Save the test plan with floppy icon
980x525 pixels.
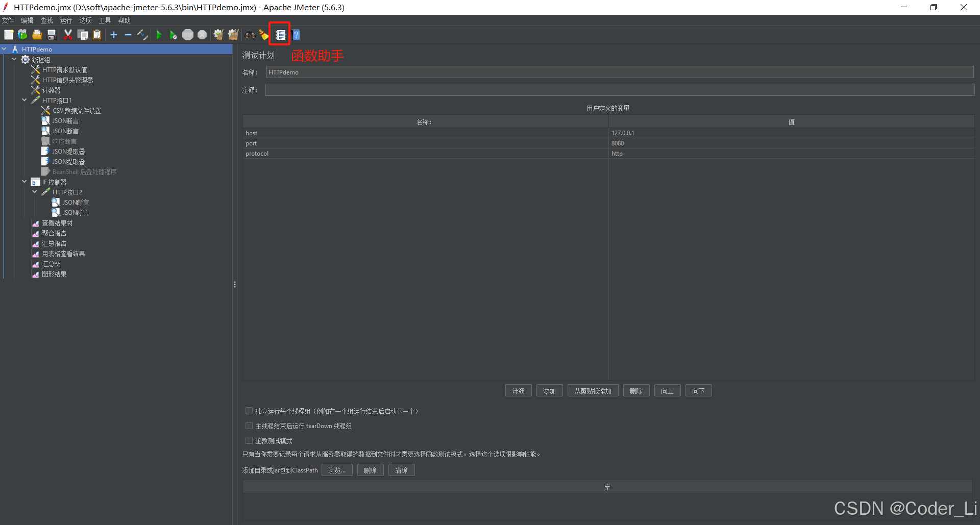[x=51, y=35]
